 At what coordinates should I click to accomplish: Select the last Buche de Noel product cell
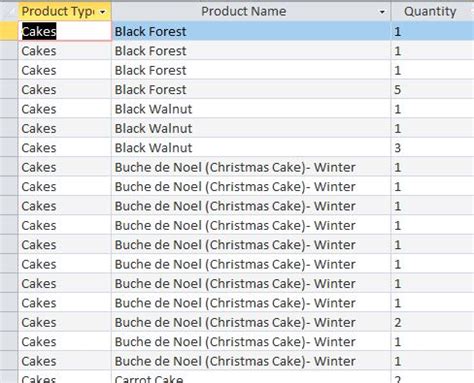[x=251, y=361]
